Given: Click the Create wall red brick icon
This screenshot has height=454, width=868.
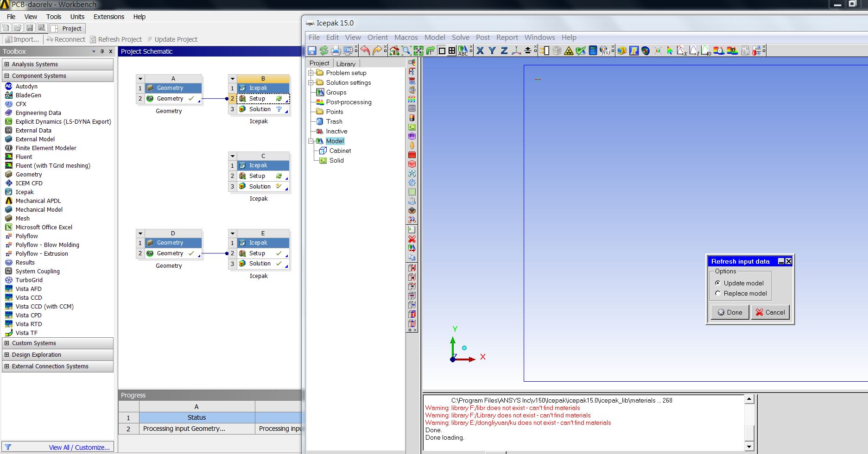Looking at the screenshot, I should pyautogui.click(x=412, y=155).
